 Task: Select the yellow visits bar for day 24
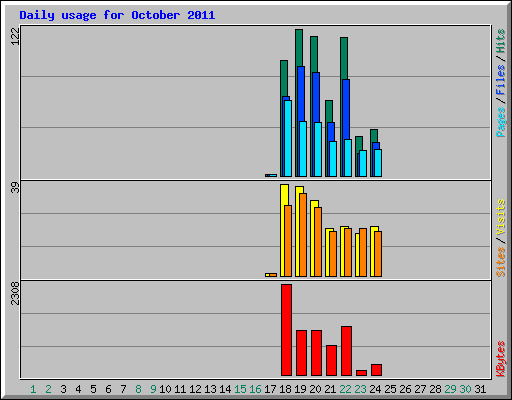click(373, 252)
